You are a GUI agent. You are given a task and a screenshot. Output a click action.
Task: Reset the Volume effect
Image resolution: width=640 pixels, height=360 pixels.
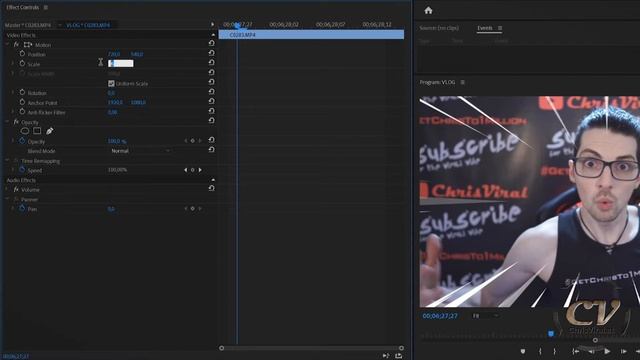[211, 188]
